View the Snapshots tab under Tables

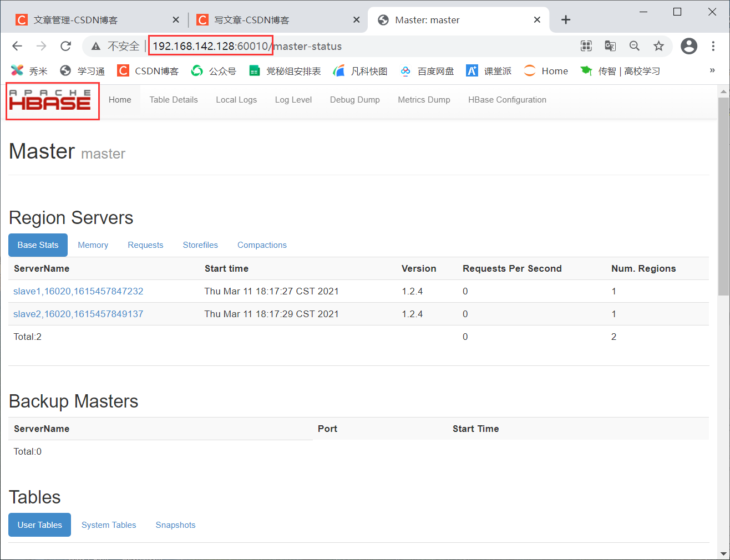point(175,525)
